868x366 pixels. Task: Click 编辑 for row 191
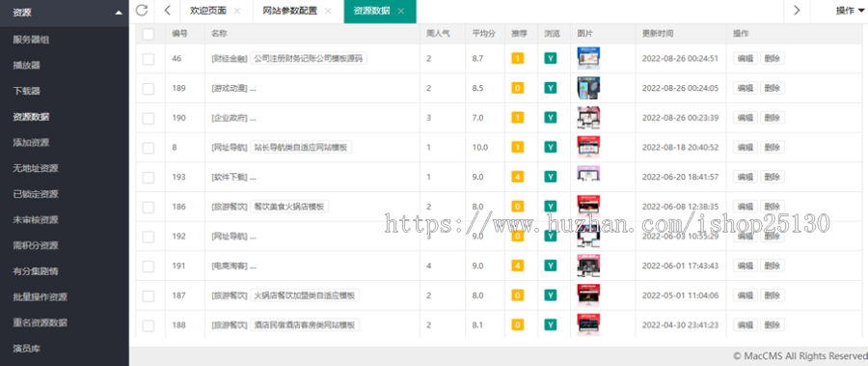pos(746,266)
